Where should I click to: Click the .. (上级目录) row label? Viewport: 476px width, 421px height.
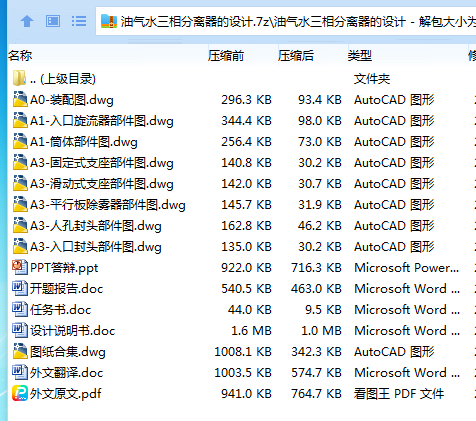coord(63,79)
